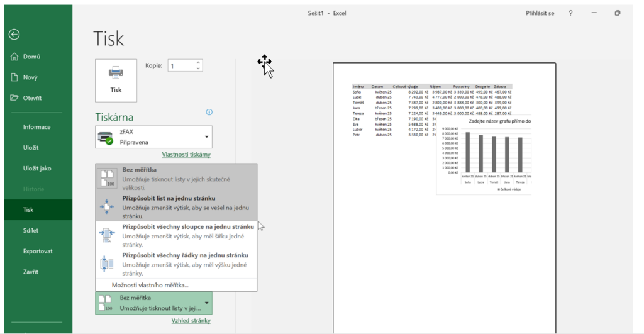Image resolution: width=644 pixels, height=334 pixels.
Task: Click Přihlásit se to sign in
Action: click(x=540, y=13)
